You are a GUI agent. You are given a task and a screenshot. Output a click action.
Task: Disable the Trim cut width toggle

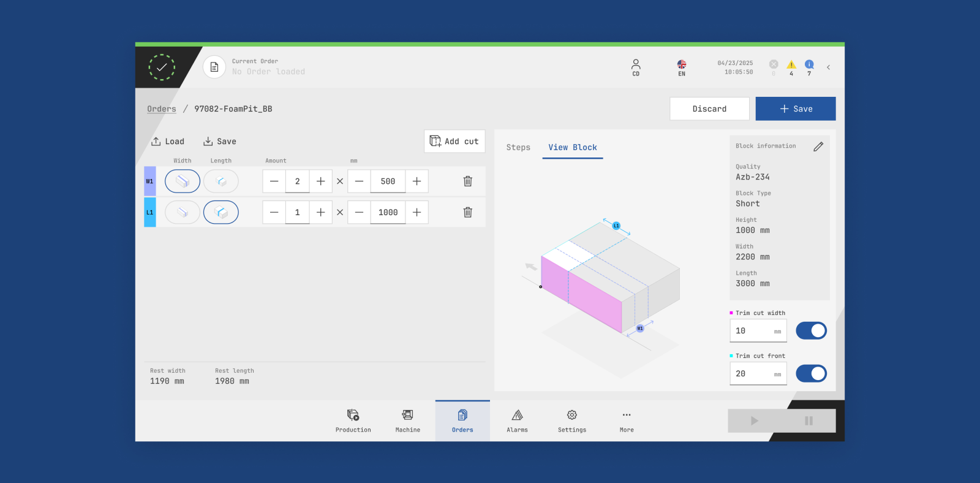pos(811,331)
